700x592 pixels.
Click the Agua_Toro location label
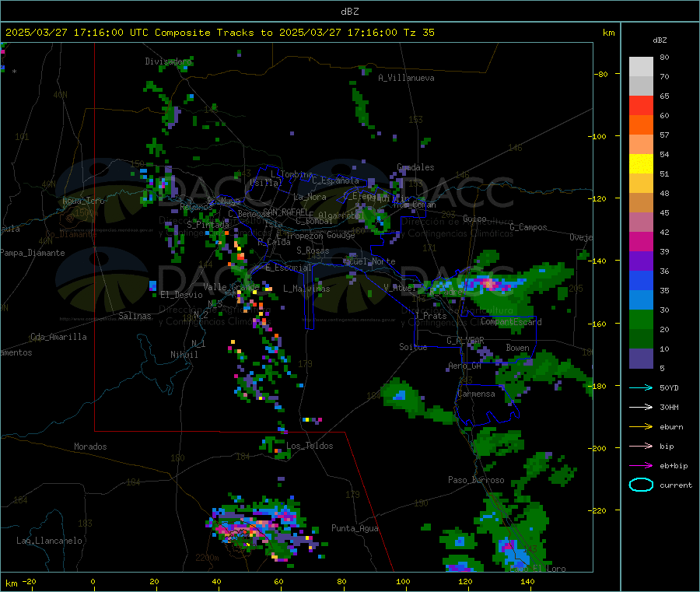coord(83,201)
